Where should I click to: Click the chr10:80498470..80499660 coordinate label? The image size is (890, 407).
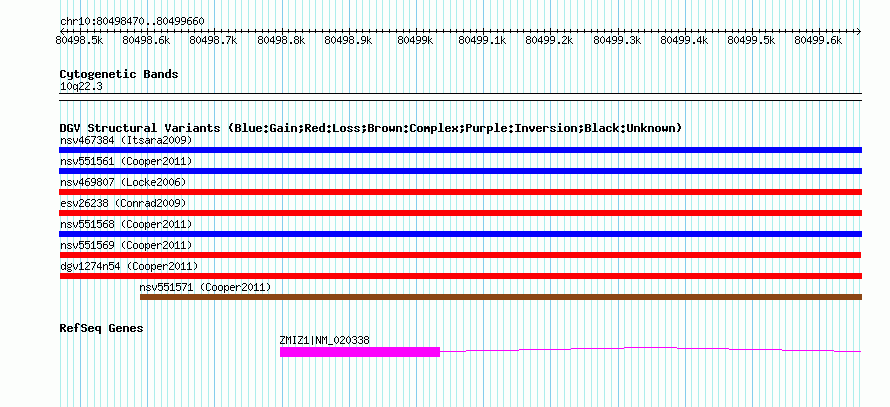pyautogui.click(x=132, y=21)
